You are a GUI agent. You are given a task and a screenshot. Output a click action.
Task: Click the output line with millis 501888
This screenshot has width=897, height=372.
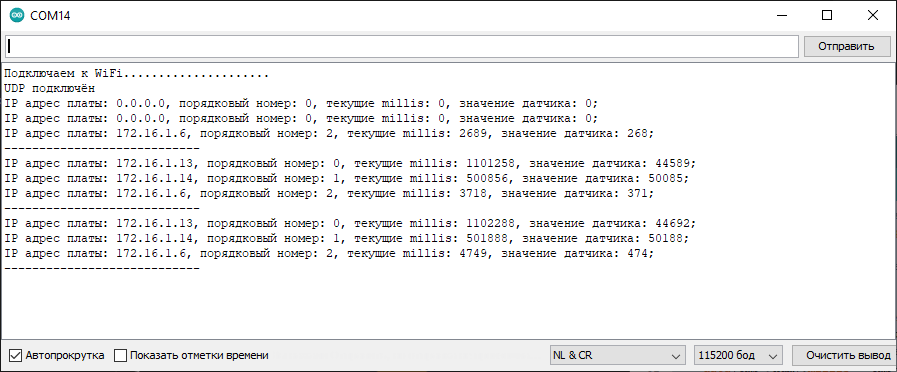coord(346,238)
